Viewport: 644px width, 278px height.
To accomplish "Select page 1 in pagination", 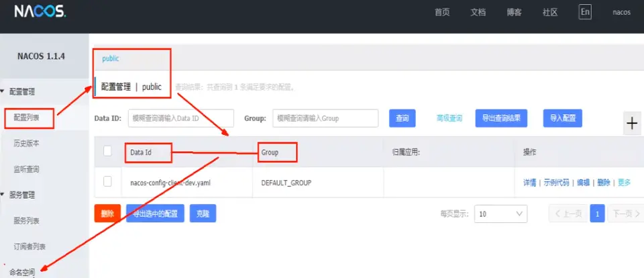I will tap(598, 214).
